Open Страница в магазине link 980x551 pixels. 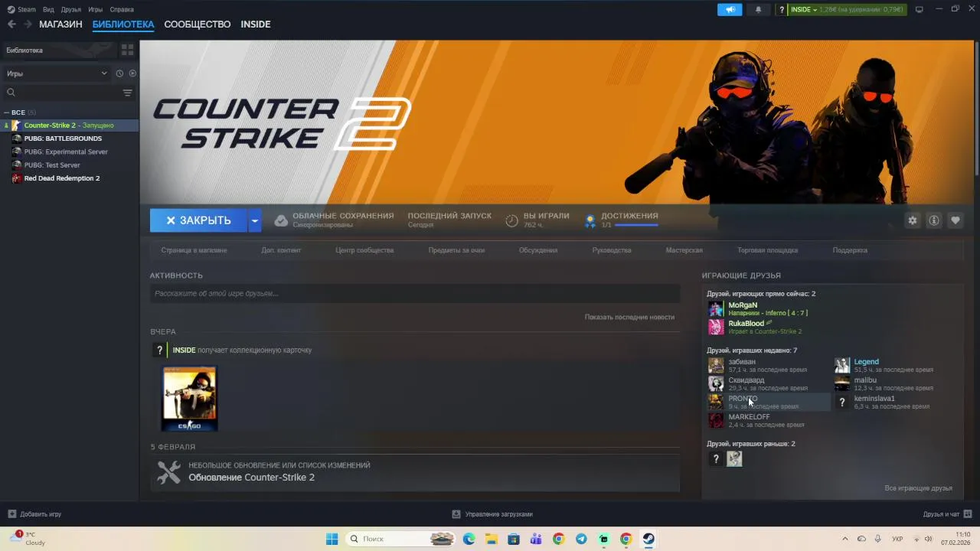[x=194, y=250]
